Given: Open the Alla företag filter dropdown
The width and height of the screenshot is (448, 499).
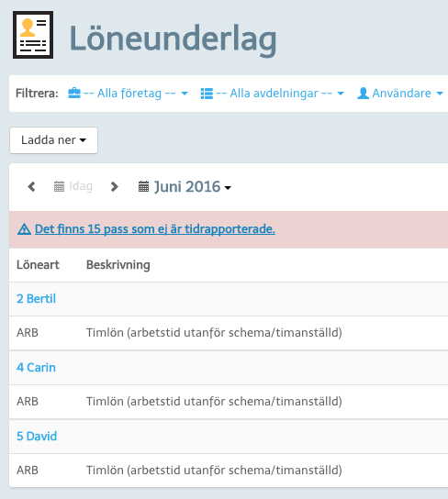Looking at the screenshot, I should click(129, 94).
